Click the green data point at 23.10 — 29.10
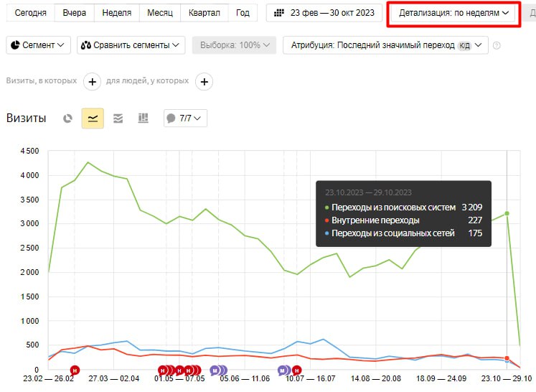Screen dimensions: 536x392 tap(507, 213)
